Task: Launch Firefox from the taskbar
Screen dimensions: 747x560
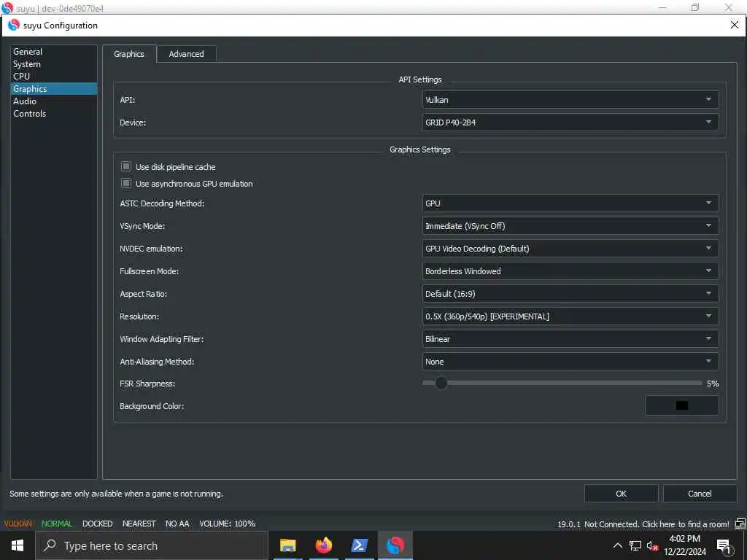Action: pyautogui.click(x=323, y=545)
